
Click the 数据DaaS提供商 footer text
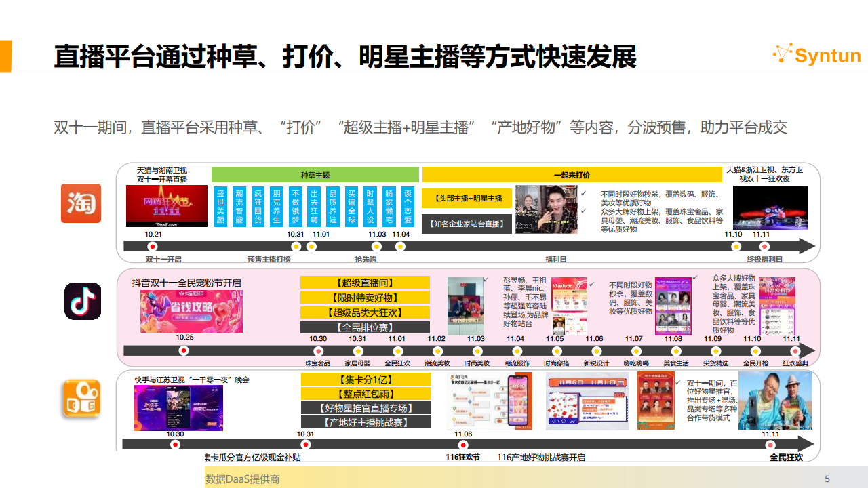(243, 479)
